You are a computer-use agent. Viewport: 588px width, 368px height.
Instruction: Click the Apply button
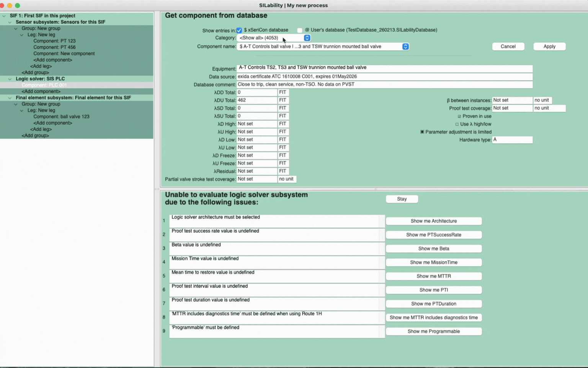click(x=549, y=46)
